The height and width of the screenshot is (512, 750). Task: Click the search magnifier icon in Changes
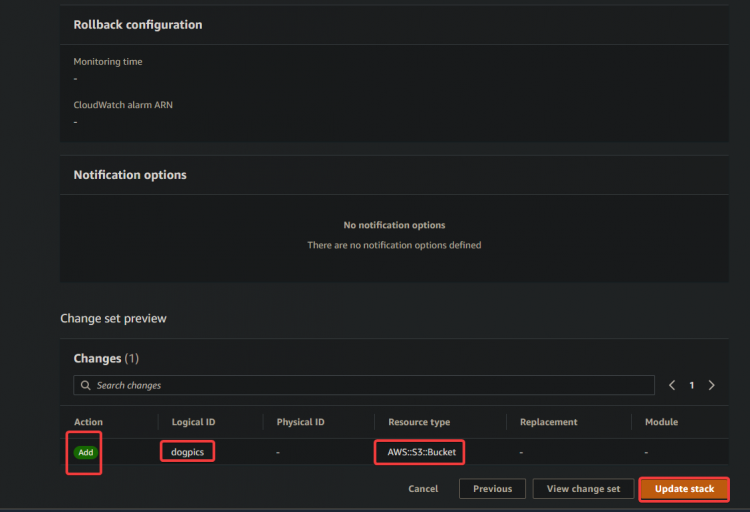coord(86,385)
